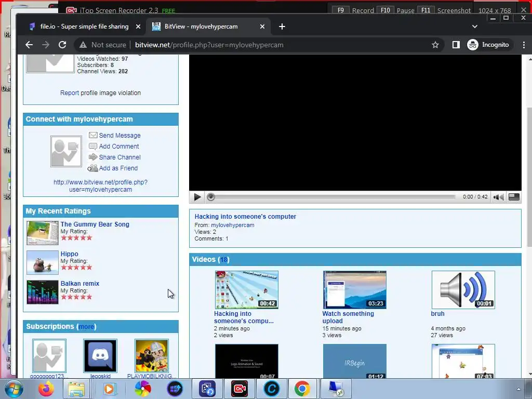Image resolution: width=532 pixels, height=399 pixels.
Task: Open the 07:03 video thumbnail
Action: pyautogui.click(x=463, y=361)
